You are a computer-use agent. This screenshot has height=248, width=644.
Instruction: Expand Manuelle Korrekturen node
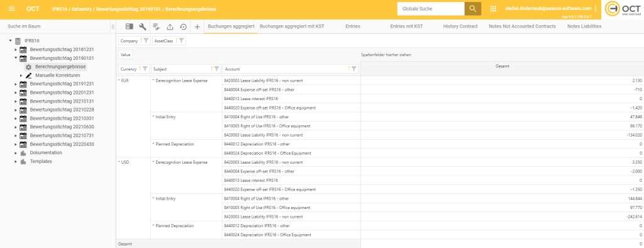pyautogui.click(x=21, y=76)
